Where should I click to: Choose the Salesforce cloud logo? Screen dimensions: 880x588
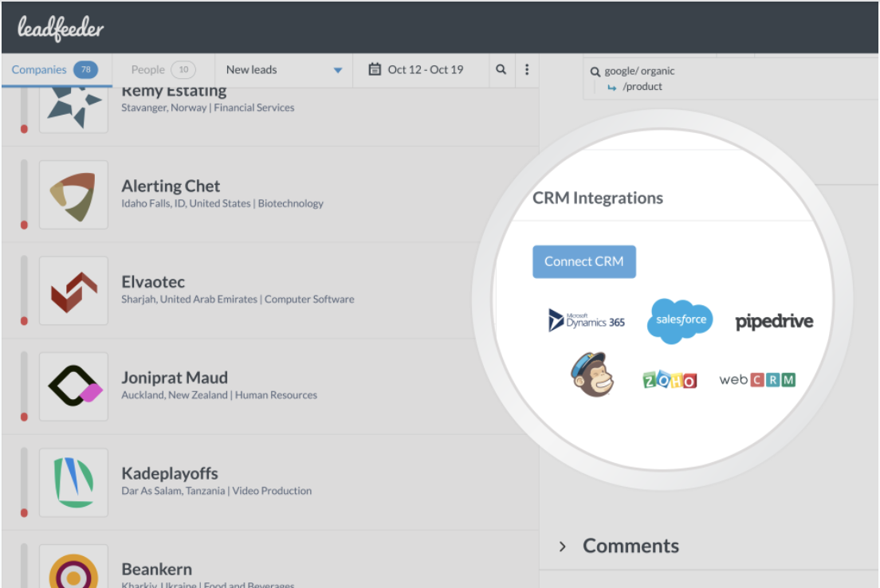[680, 320]
